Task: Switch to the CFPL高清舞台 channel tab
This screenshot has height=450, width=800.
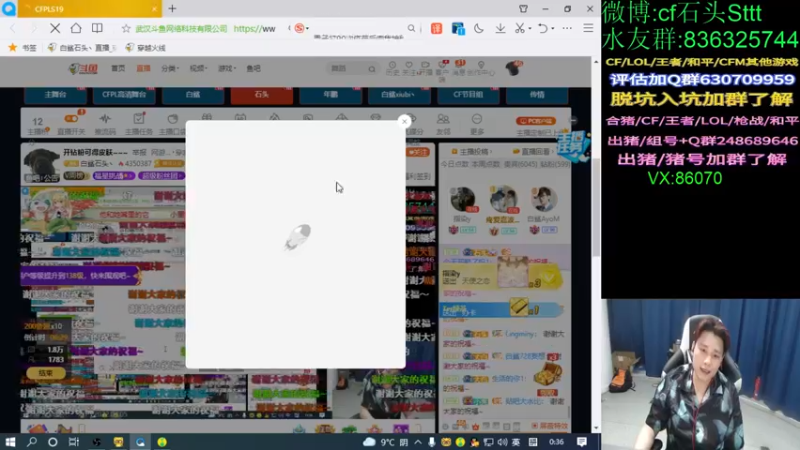Action: click(124, 94)
